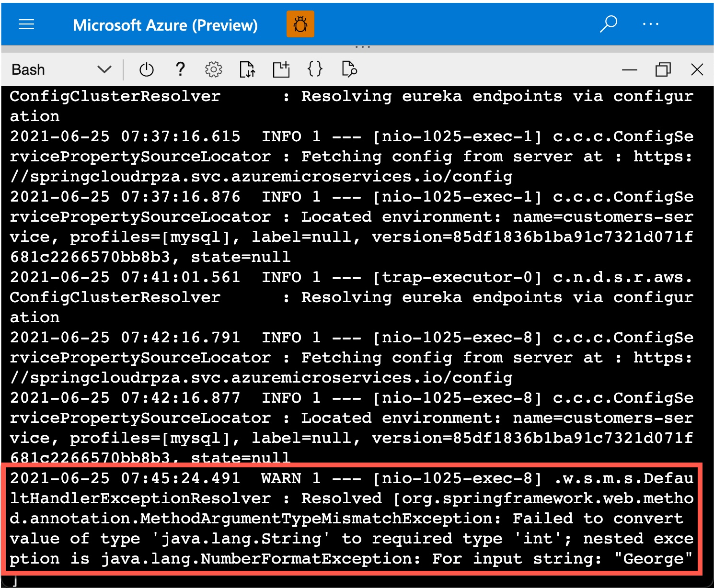The width and height of the screenshot is (714, 588).
Task: Open the web preview icon
Action: click(349, 69)
